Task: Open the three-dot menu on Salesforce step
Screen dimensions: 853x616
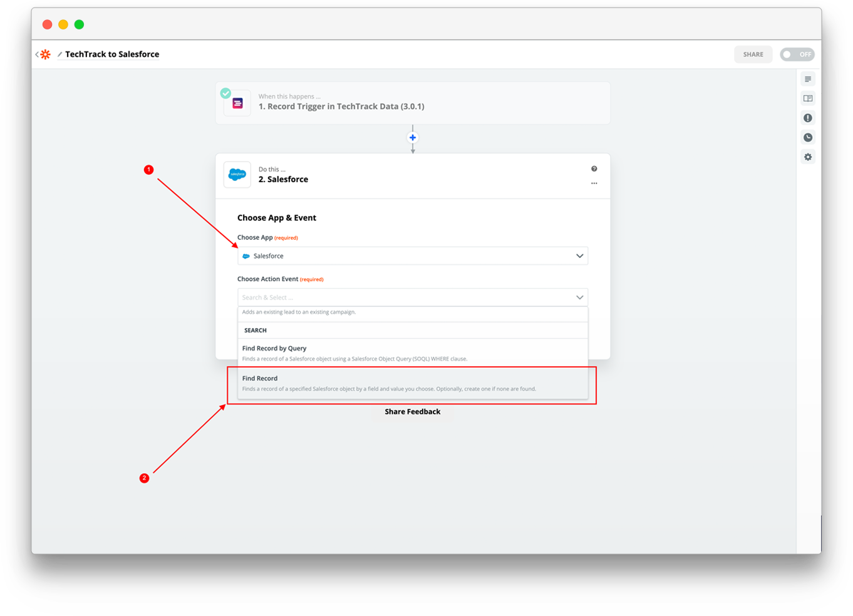Action: (x=594, y=183)
